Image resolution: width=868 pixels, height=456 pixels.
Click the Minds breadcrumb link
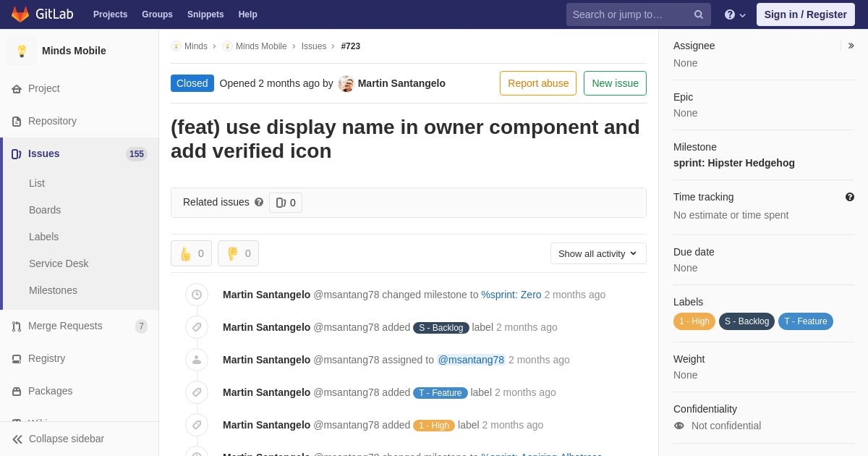195,46
